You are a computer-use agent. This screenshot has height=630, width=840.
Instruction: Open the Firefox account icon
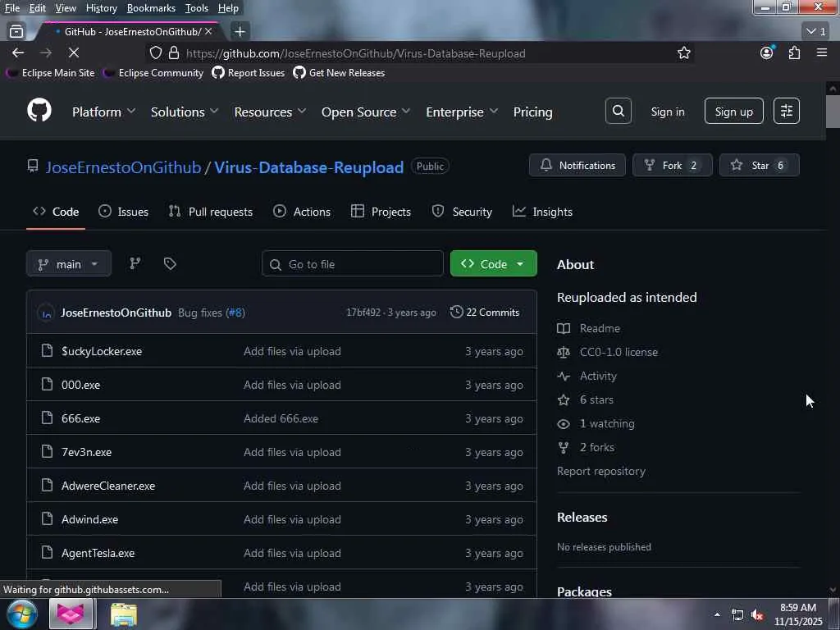tap(767, 52)
